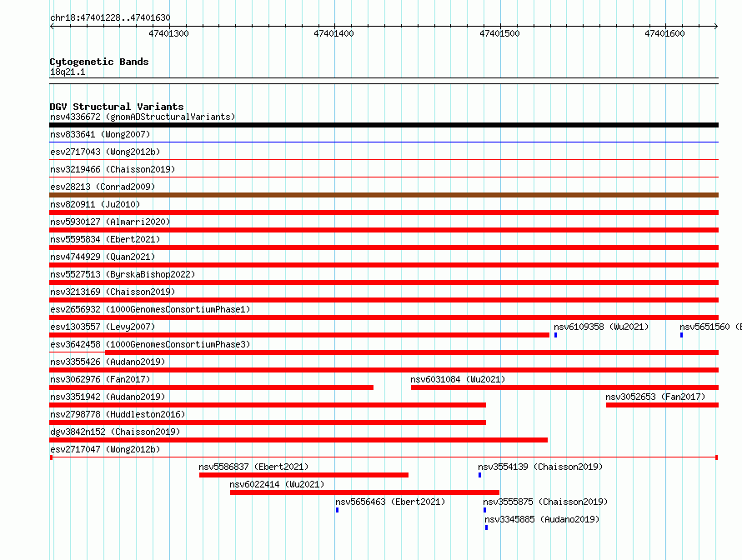Click the blue marker under nsv5651560
742x560 pixels.
[681, 335]
